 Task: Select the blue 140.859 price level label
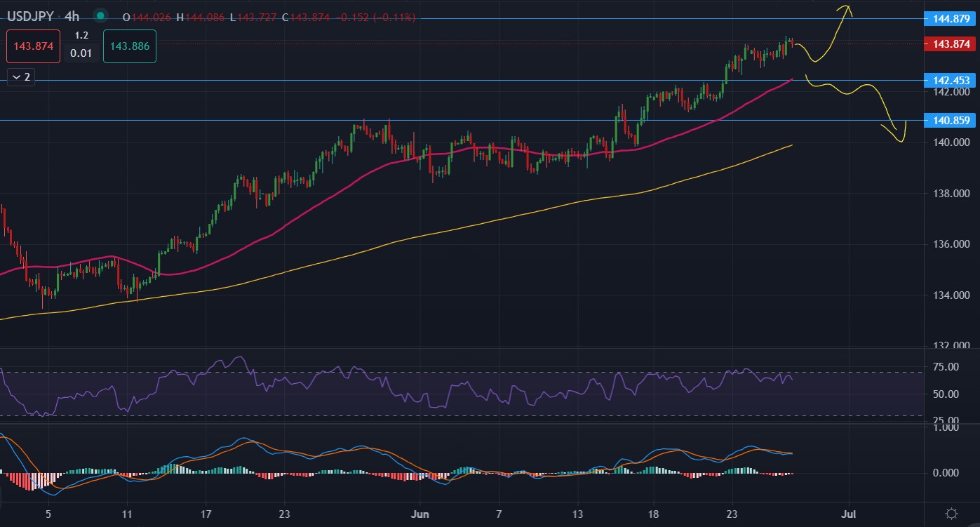pos(951,121)
